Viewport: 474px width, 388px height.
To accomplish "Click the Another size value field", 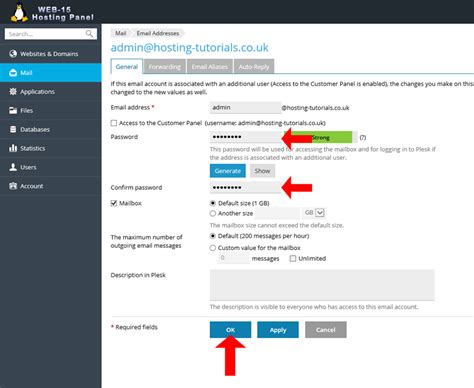I will coord(277,213).
